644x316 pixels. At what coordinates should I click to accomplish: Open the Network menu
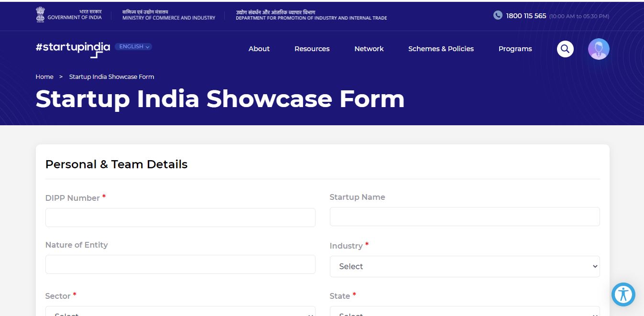(x=369, y=49)
